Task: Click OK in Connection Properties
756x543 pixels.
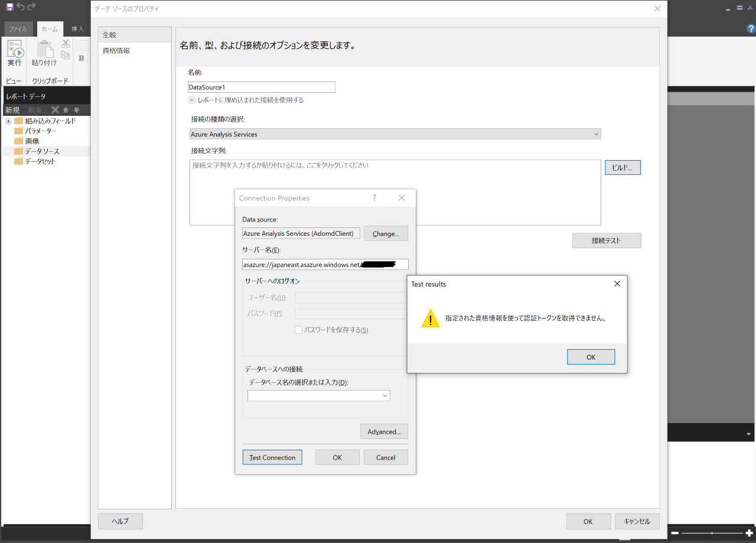Action: tap(337, 457)
